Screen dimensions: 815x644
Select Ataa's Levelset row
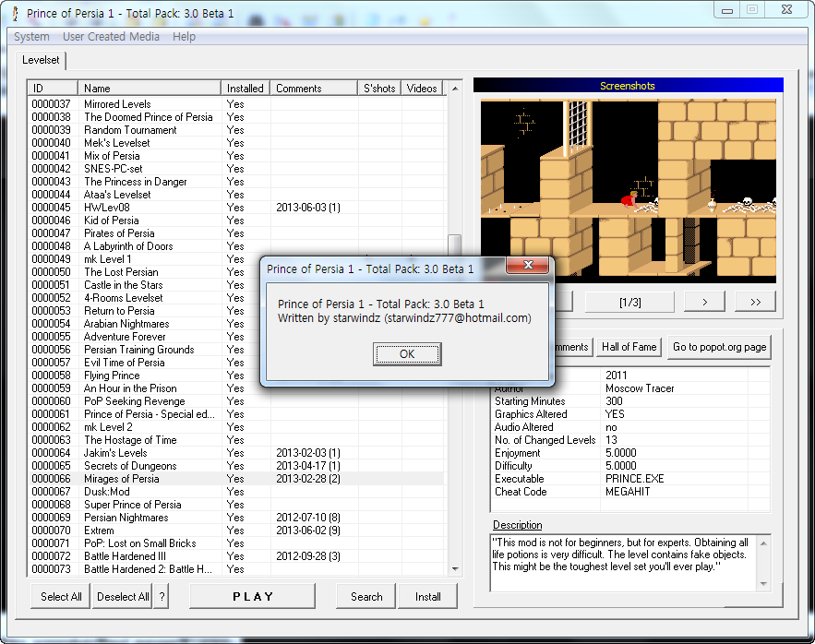tap(236, 195)
